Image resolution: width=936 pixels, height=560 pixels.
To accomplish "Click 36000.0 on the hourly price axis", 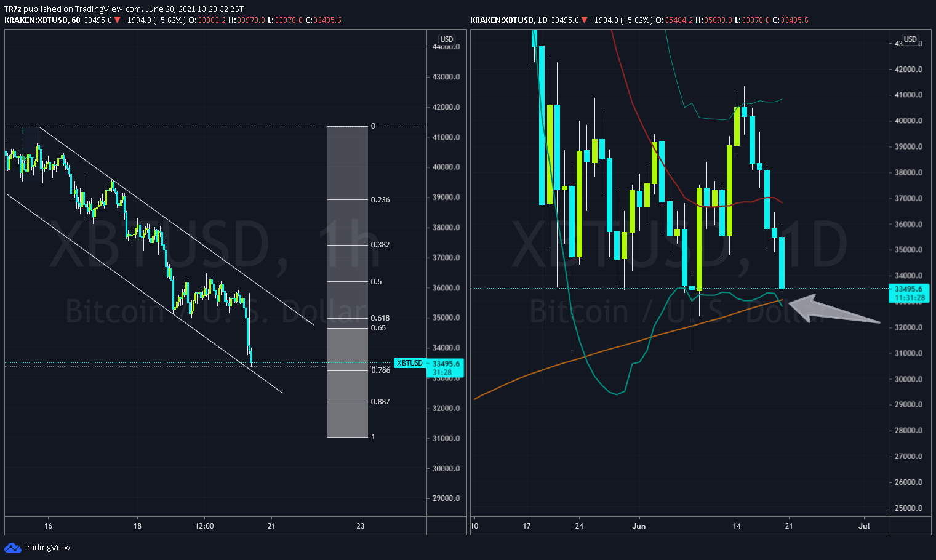I will point(446,288).
